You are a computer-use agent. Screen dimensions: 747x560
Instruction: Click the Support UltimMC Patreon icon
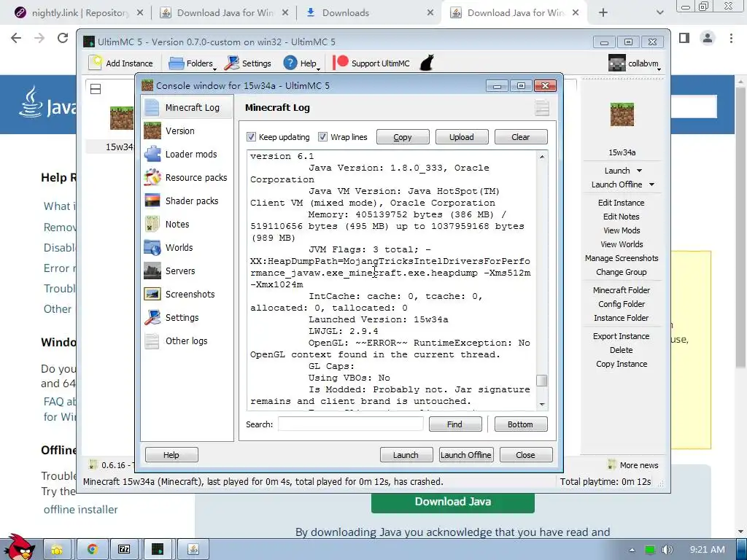click(340, 63)
